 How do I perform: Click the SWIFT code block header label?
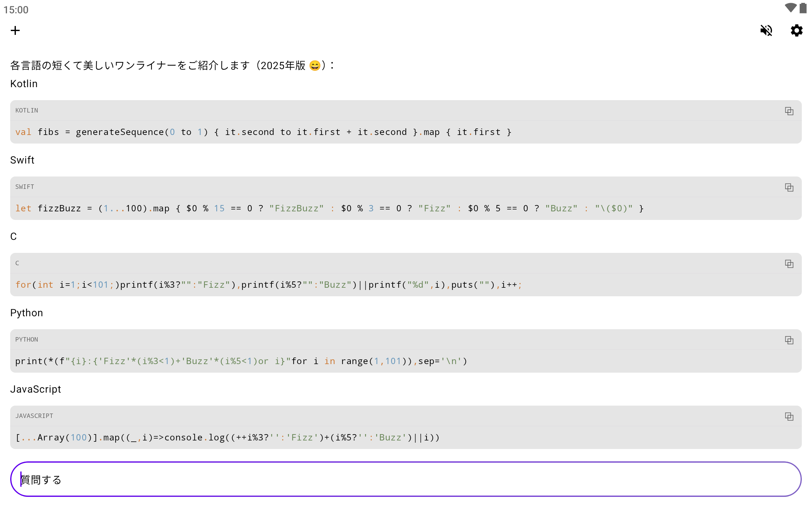pyautogui.click(x=24, y=187)
